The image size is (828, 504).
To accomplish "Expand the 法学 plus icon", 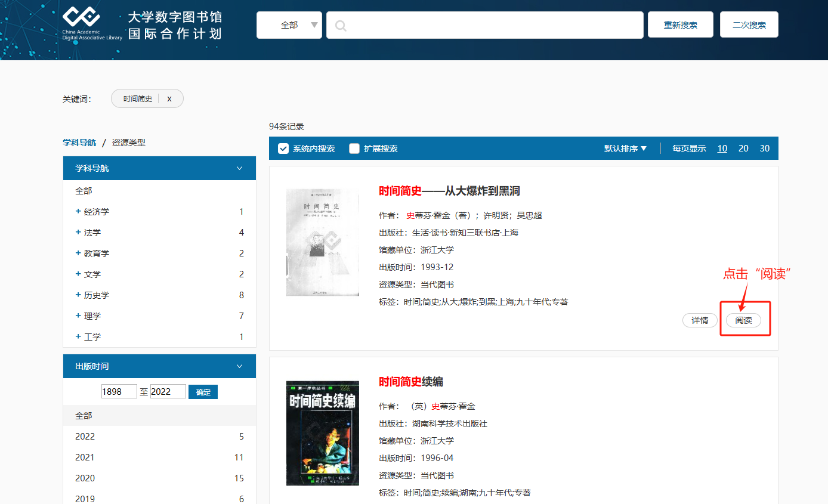I will (x=78, y=233).
